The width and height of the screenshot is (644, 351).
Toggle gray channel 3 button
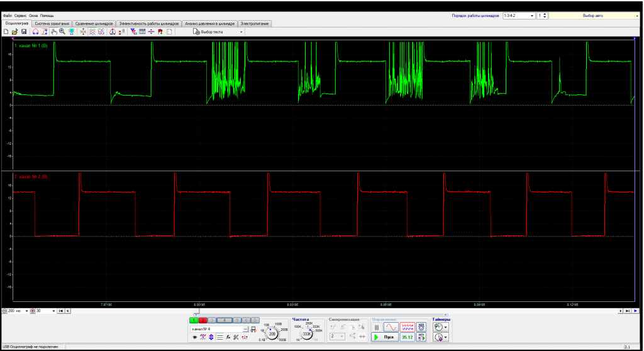(x=211, y=320)
